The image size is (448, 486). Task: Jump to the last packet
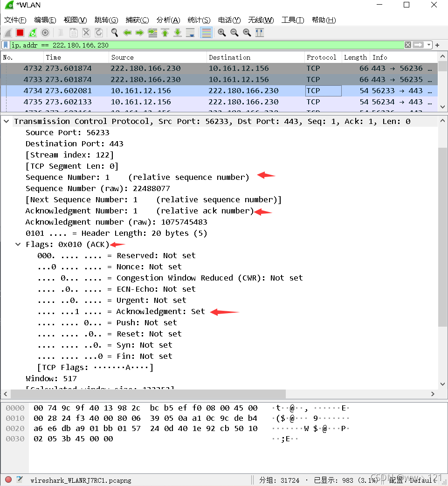pyautogui.click(x=178, y=33)
